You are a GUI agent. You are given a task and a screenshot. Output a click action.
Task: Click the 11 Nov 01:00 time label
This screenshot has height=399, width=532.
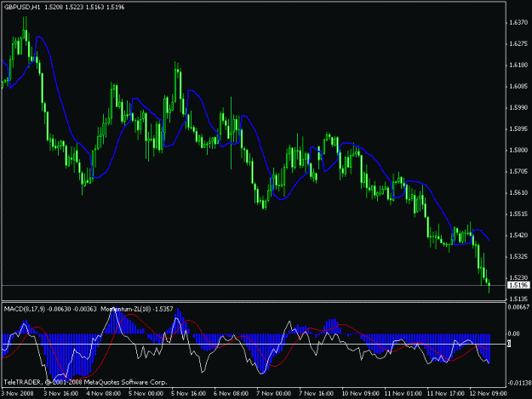(x=403, y=394)
